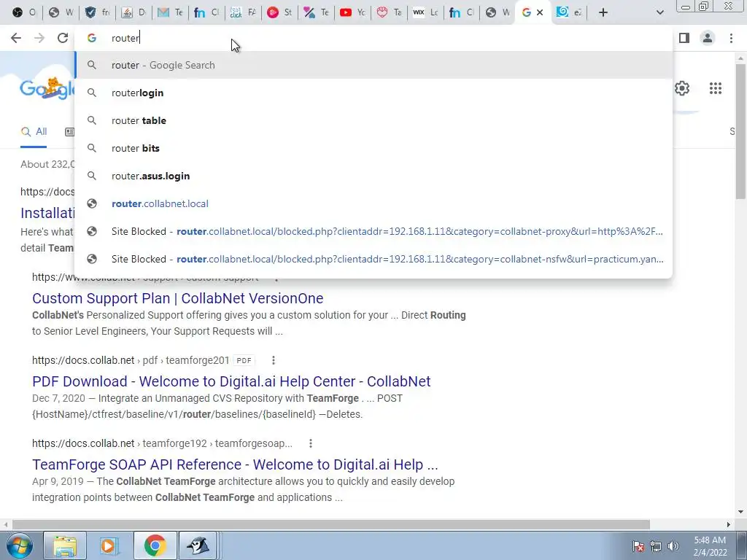Image resolution: width=747 pixels, height=560 pixels.
Task: Click the Google icon in address bar
Action: pyautogui.click(x=91, y=38)
